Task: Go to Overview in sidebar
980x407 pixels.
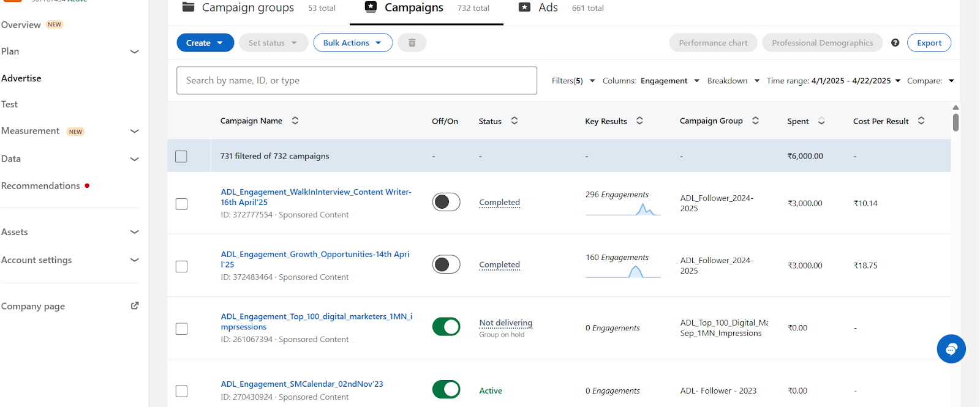Action: coord(21,25)
